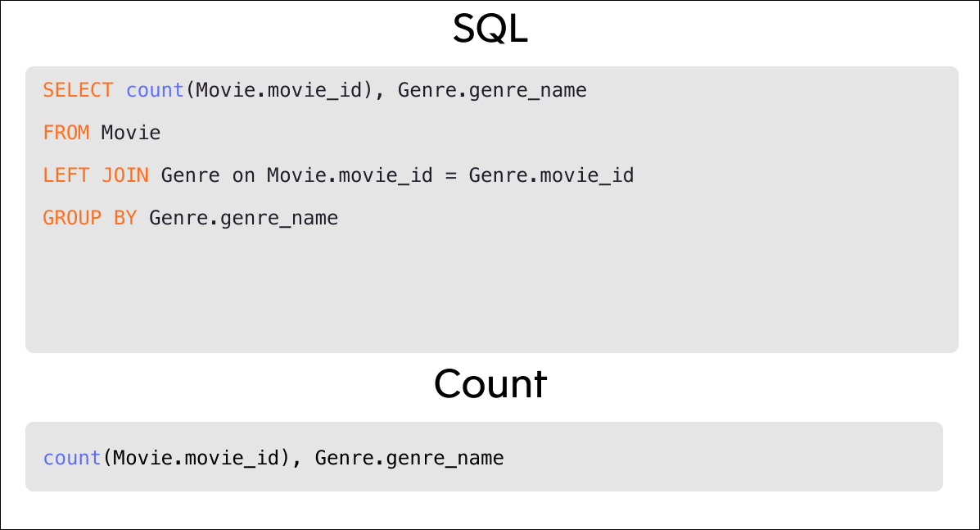980x530 pixels.
Task: Click the 'on' keyword in the join
Action: click(x=243, y=175)
